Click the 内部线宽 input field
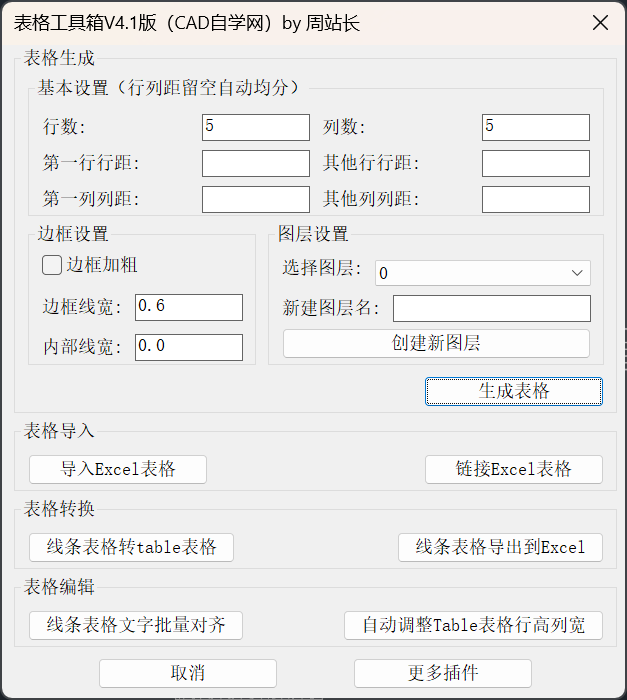This screenshot has height=700, width=627. point(189,347)
